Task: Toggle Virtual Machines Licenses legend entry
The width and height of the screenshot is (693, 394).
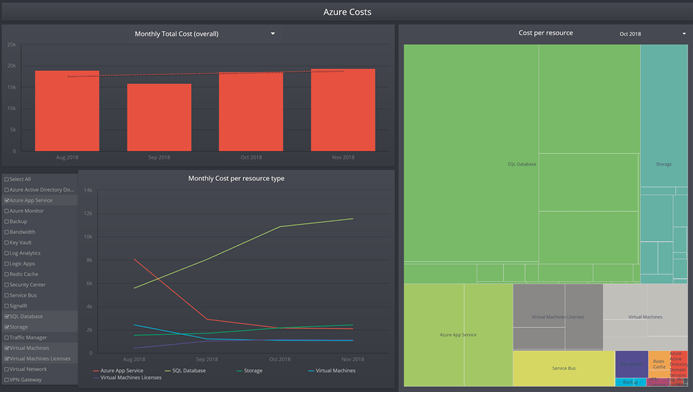Action: tap(127, 378)
